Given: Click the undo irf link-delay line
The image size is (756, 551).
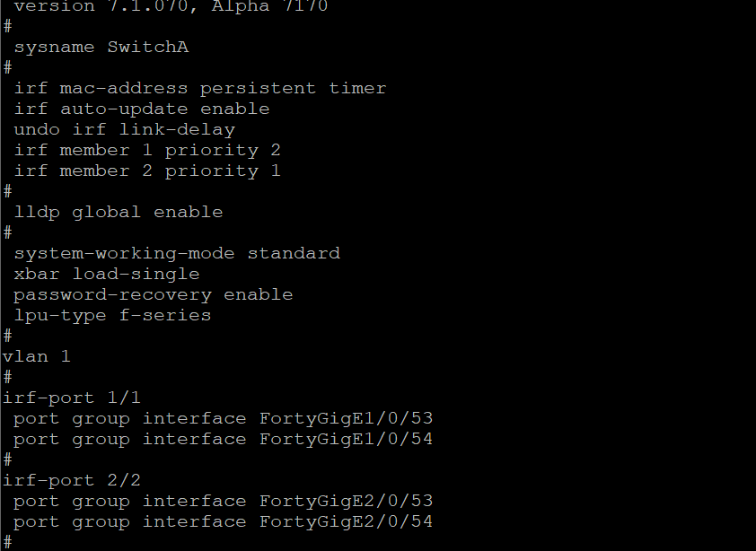Looking at the screenshot, I should pos(124,129).
